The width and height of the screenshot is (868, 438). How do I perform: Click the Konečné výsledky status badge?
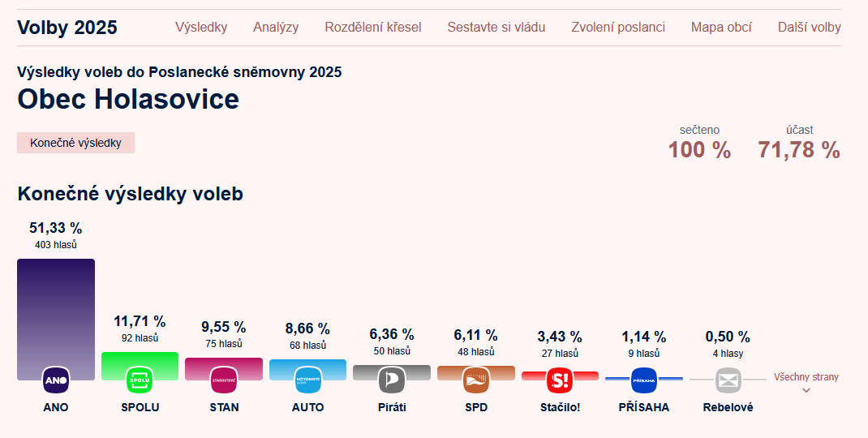tap(75, 143)
